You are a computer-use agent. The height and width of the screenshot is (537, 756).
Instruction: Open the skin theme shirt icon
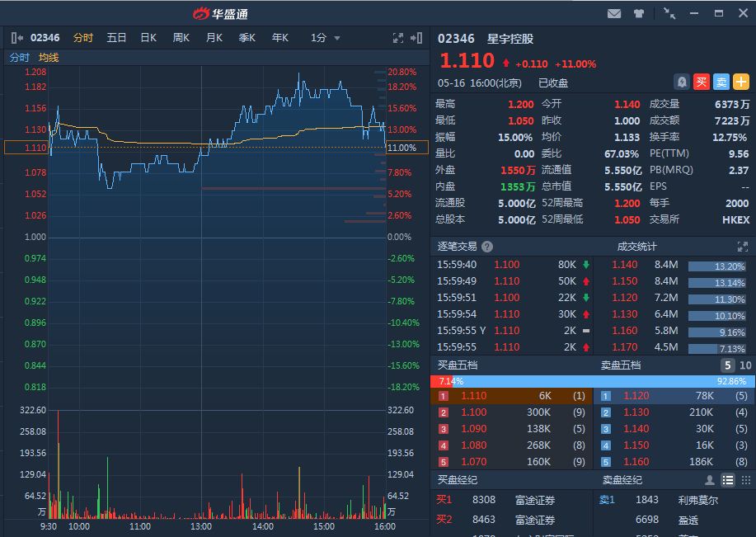click(639, 14)
